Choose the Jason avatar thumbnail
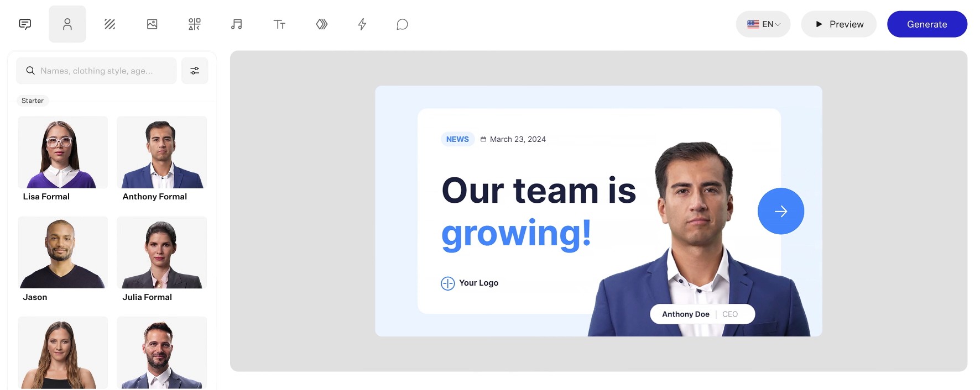The width and height of the screenshot is (980, 390). [x=63, y=252]
